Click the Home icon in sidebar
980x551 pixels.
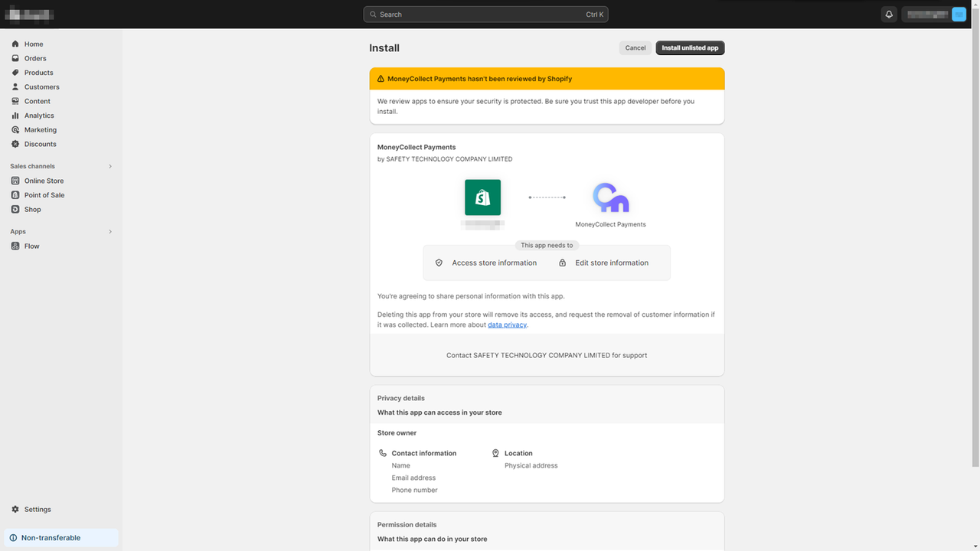15,44
